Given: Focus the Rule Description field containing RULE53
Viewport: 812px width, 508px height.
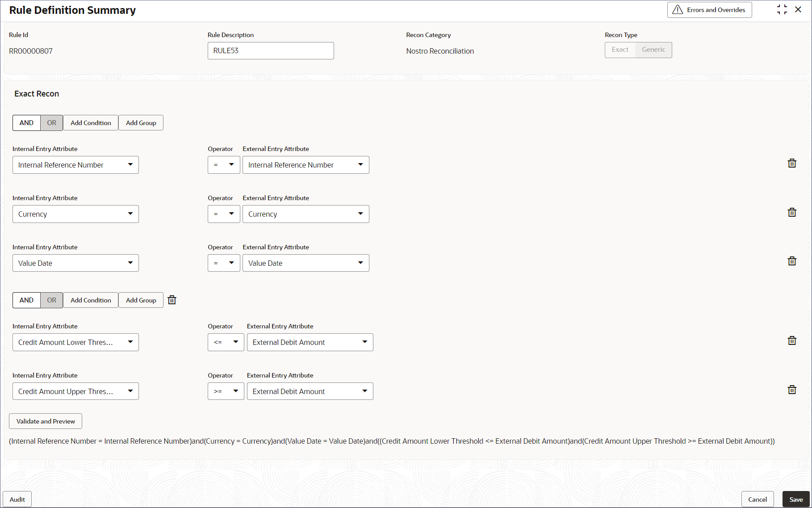Looking at the screenshot, I should pos(271,50).
